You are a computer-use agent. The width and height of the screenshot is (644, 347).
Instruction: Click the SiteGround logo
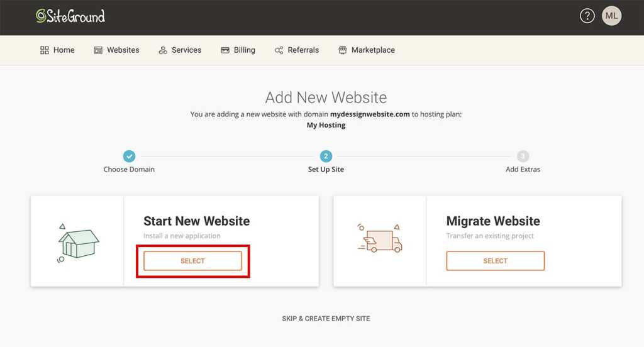[70, 16]
